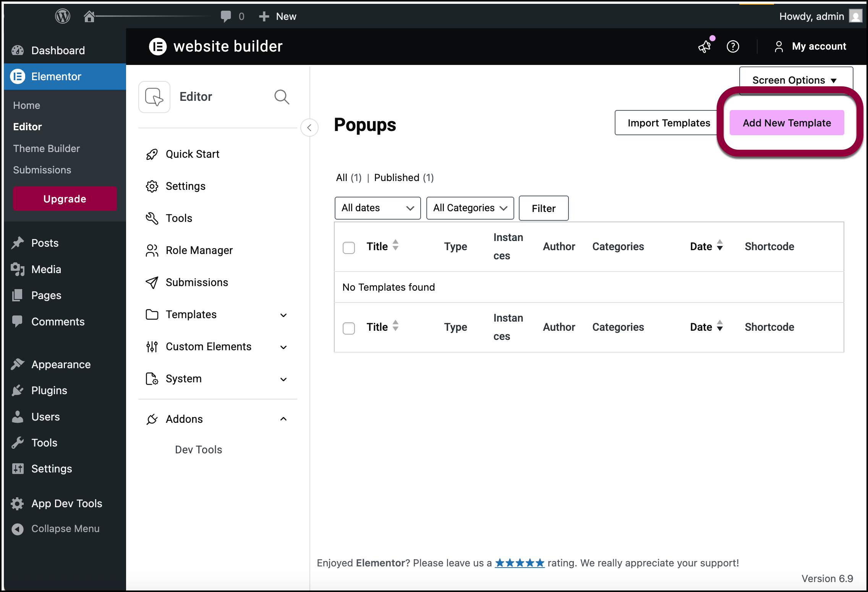Image resolution: width=868 pixels, height=592 pixels.
Task: Open the What's New megaphone icon
Action: point(704,47)
